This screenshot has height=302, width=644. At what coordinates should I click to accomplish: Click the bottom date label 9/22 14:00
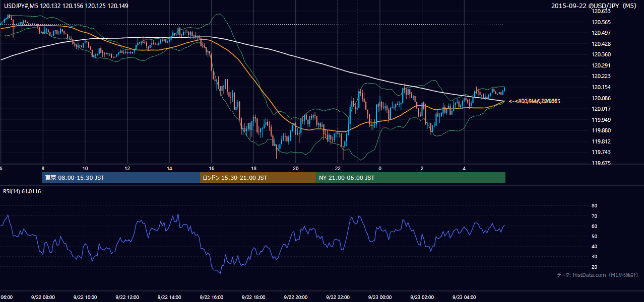[x=169, y=297]
